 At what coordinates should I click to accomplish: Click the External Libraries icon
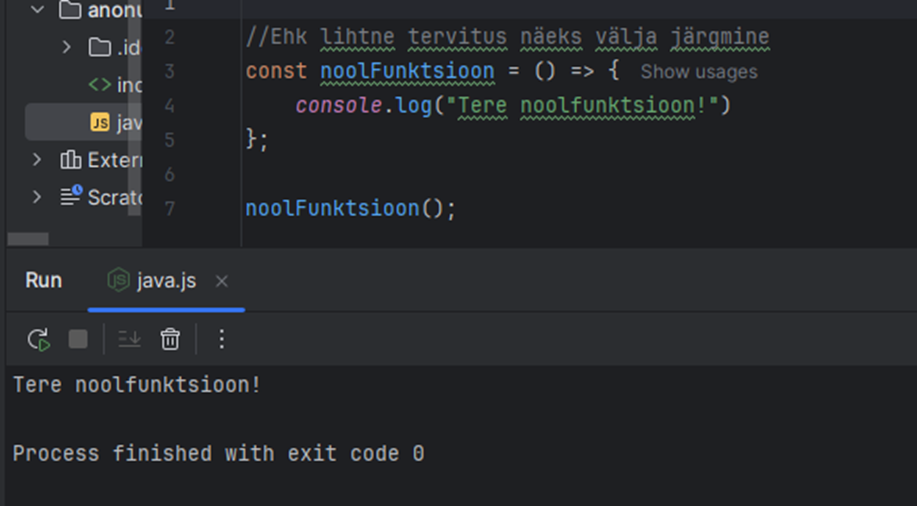[x=71, y=160]
